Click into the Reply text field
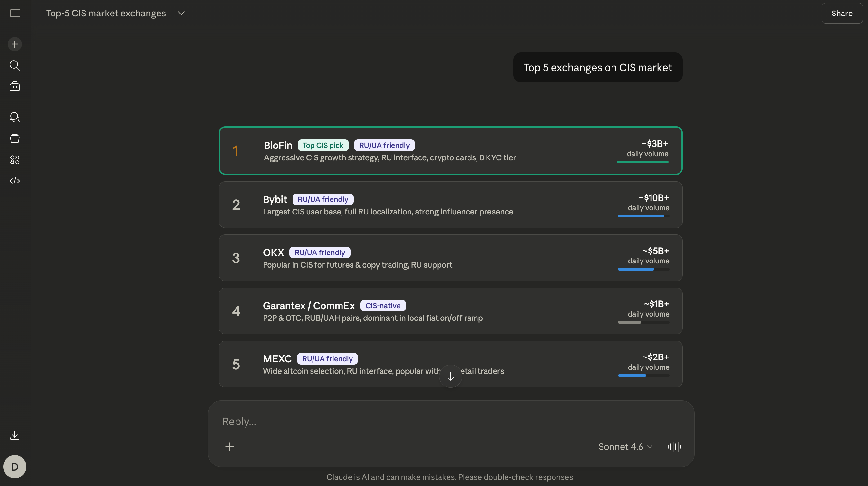868x486 pixels. point(404,421)
